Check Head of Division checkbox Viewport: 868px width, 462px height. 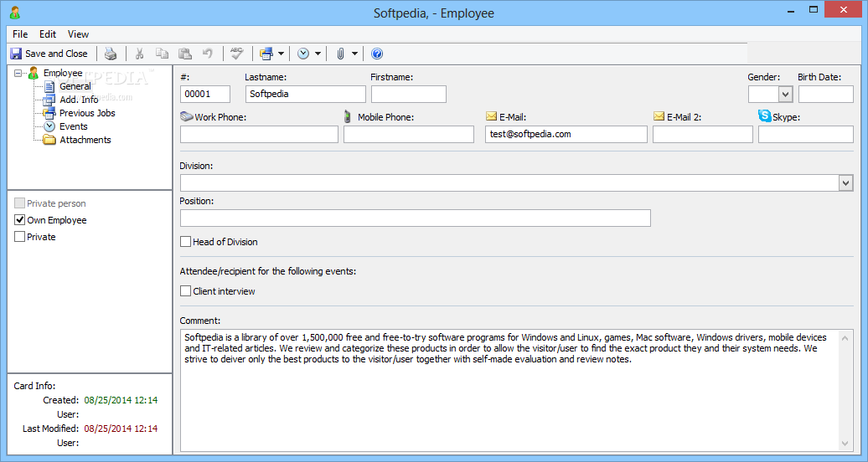(185, 242)
